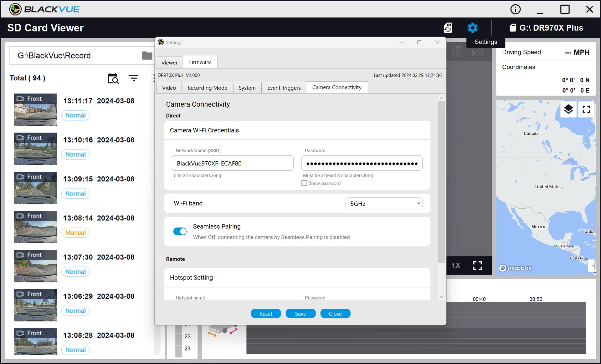The image size is (601, 364).
Task: Check the Show password checkbox
Action: [x=304, y=183]
